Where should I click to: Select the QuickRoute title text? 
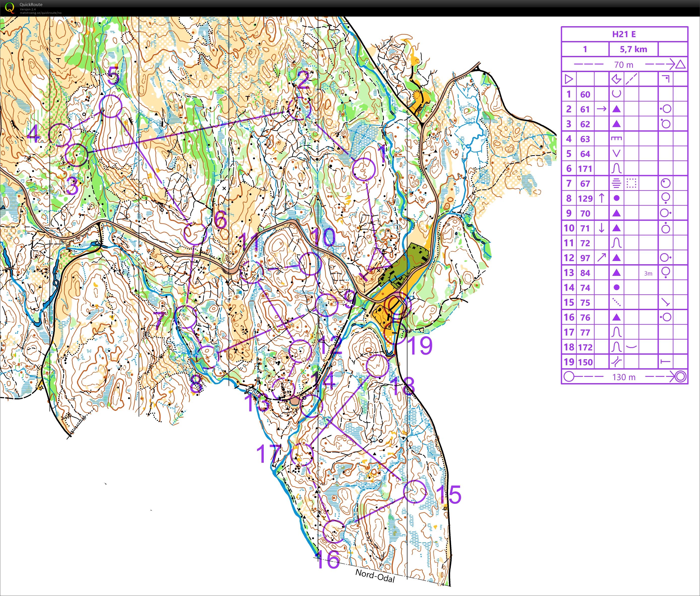coord(31,4)
